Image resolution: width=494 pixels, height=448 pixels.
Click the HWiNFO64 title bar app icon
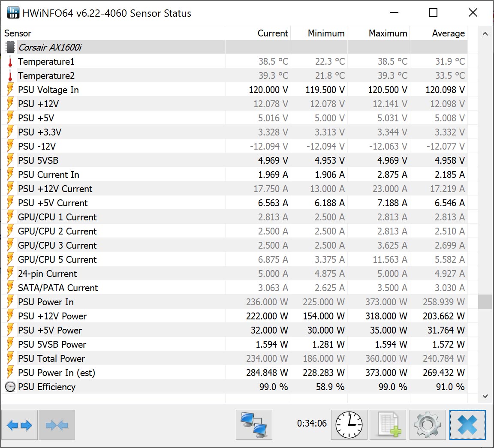(13, 13)
